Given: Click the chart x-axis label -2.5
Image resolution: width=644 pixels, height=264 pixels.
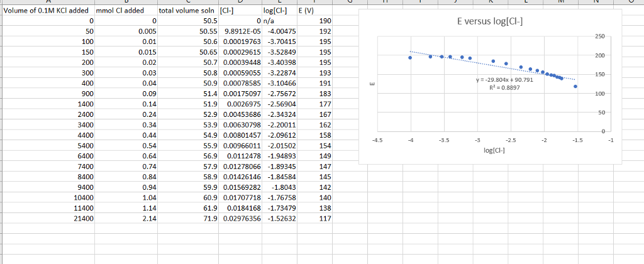Looking at the screenshot, I should (511, 140).
